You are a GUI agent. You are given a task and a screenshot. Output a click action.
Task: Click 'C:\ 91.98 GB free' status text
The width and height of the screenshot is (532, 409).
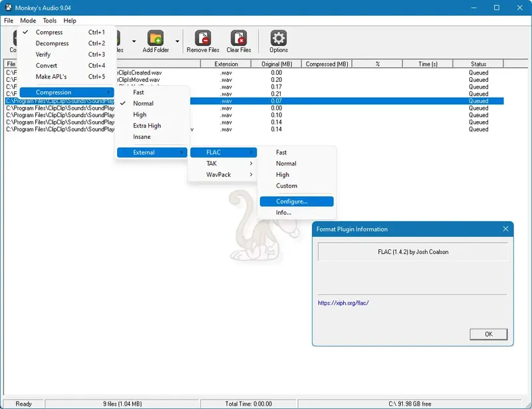410,404
